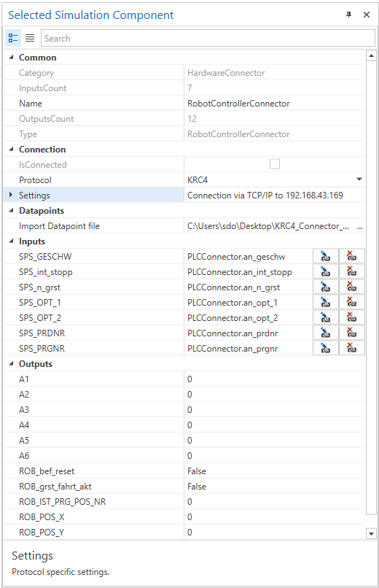Select the Protocol property label

click(35, 180)
